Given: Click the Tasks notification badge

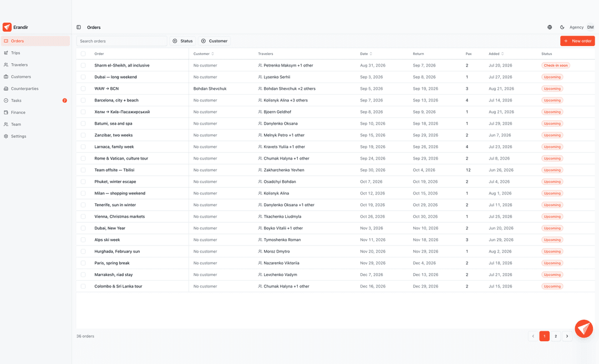Looking at the screenshot, I should point(64,101).
